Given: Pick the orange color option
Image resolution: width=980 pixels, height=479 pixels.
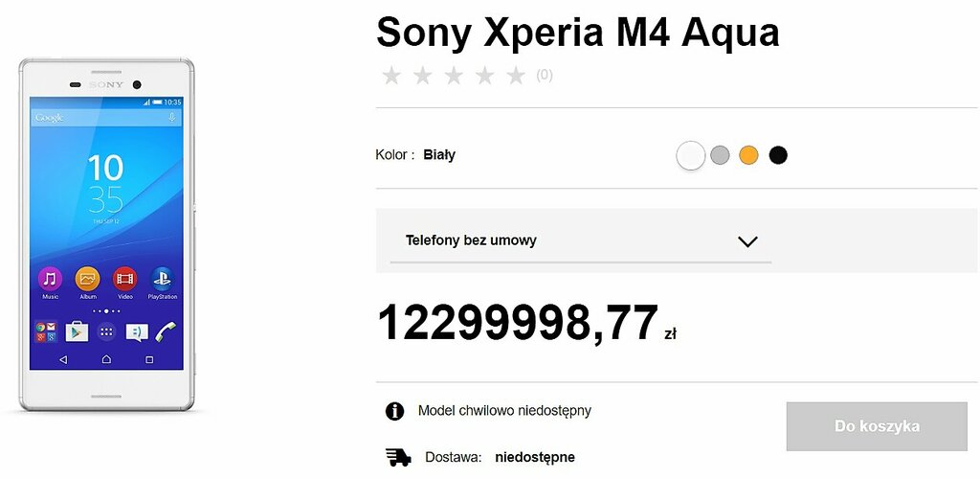Looking at the screenshot, I should point(748,155).
